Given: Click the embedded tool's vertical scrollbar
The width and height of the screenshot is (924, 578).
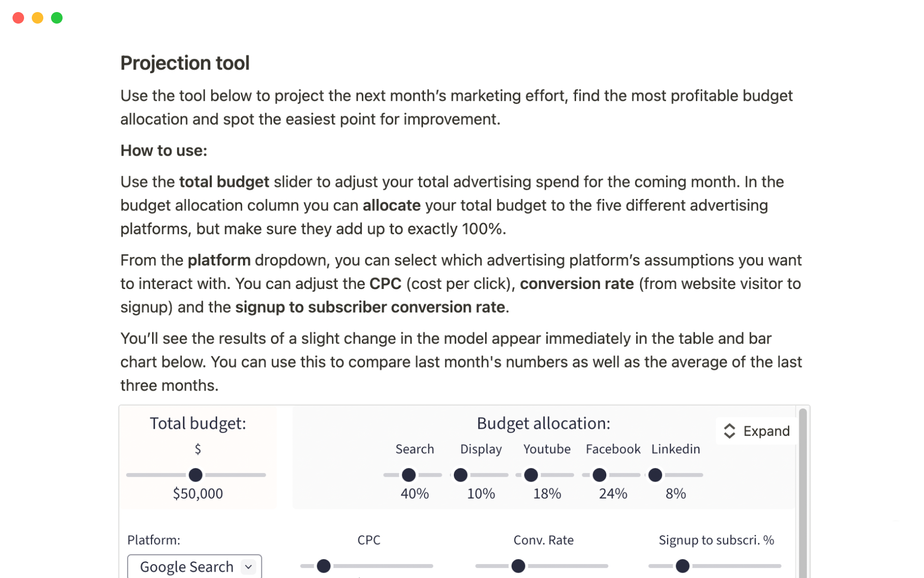Looking at the screenshot, I should click(802, 491).
